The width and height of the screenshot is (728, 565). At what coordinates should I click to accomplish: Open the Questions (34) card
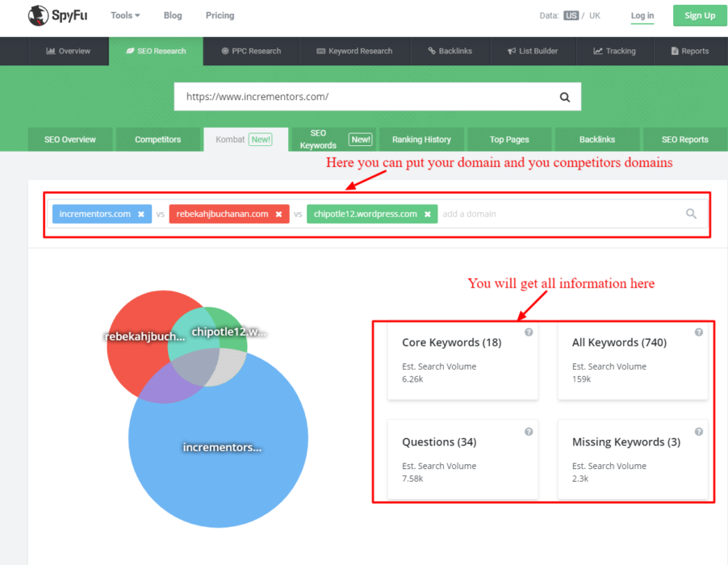pyautogui.click(x=463, y=459)
